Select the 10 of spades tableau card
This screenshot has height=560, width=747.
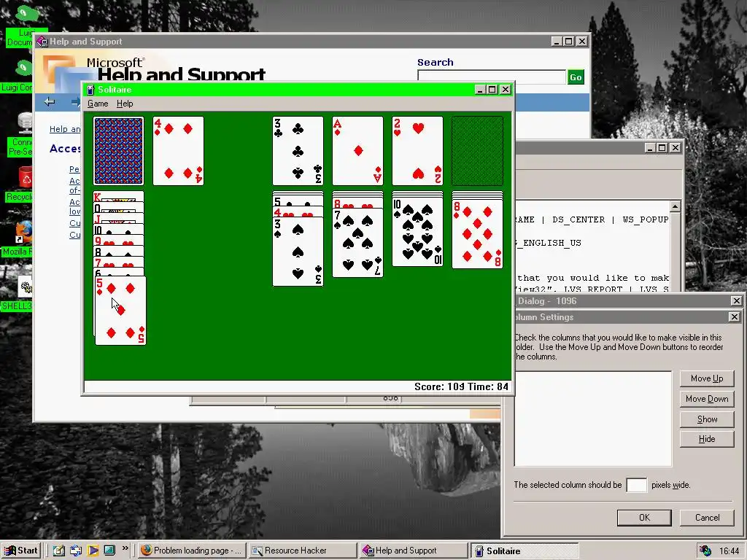(417, 233)
